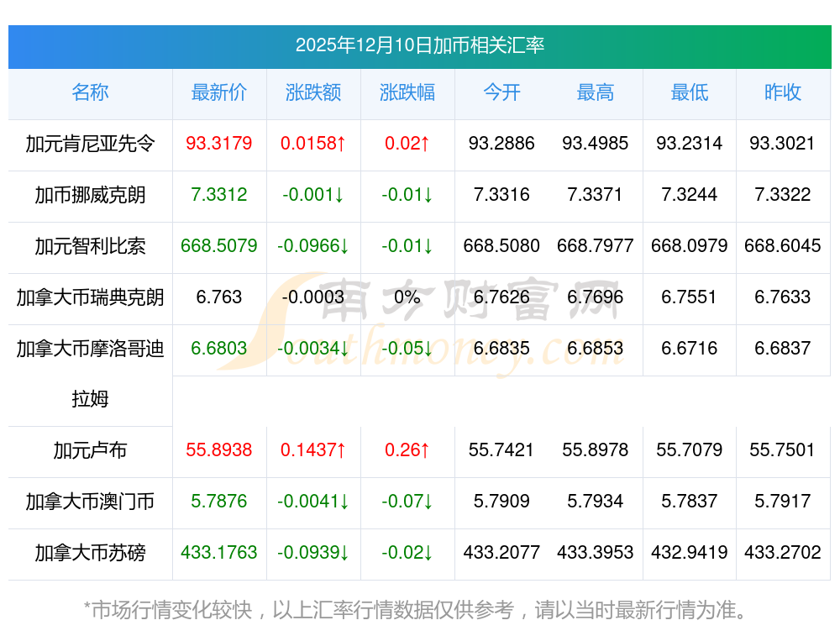
Task: Click the 涨跌幅 column header
Action: pos(407,92)
